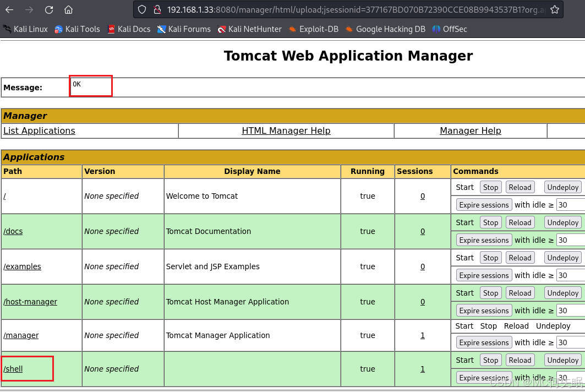Open HTML Manager Help link
The height and width of the screenshot is (392, 585).
click(286, 130)
